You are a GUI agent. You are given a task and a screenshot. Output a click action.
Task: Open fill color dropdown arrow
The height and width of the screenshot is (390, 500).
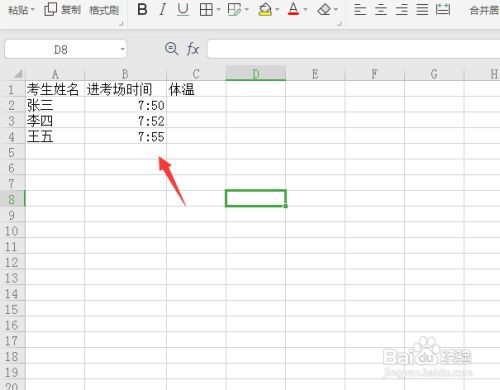coord(277,9)
